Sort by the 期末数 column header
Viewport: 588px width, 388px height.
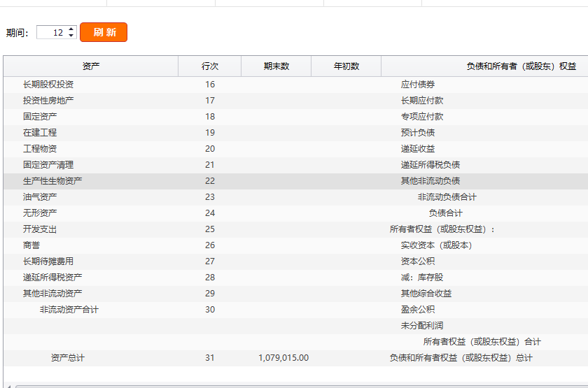(x=276, y=66)
